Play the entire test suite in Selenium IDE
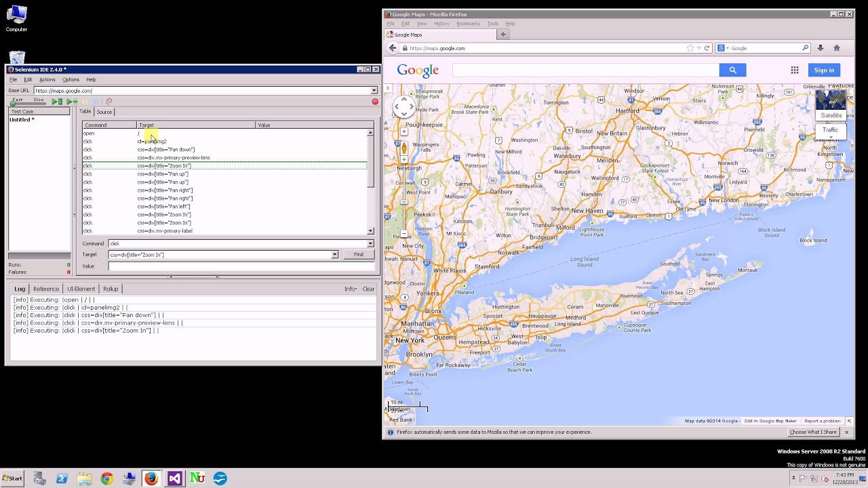This screenshot has height=488, width=868. click(57, 102)
